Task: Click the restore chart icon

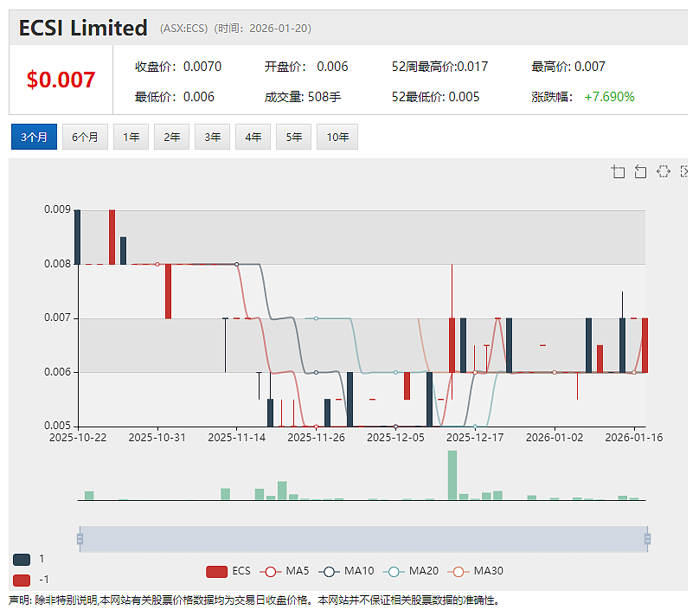Action: (x=664, y=171)
